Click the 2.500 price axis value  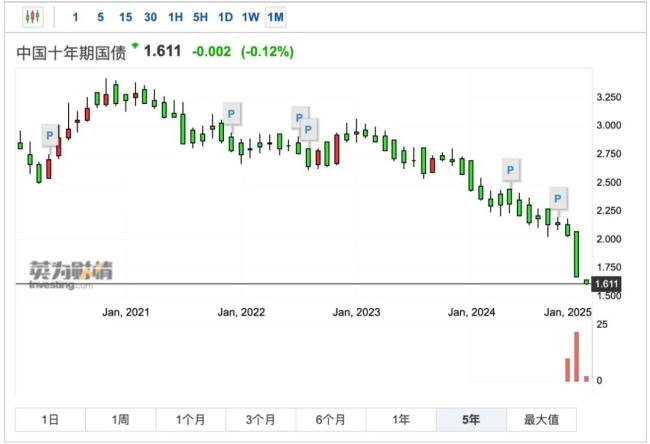pos(609,182)
